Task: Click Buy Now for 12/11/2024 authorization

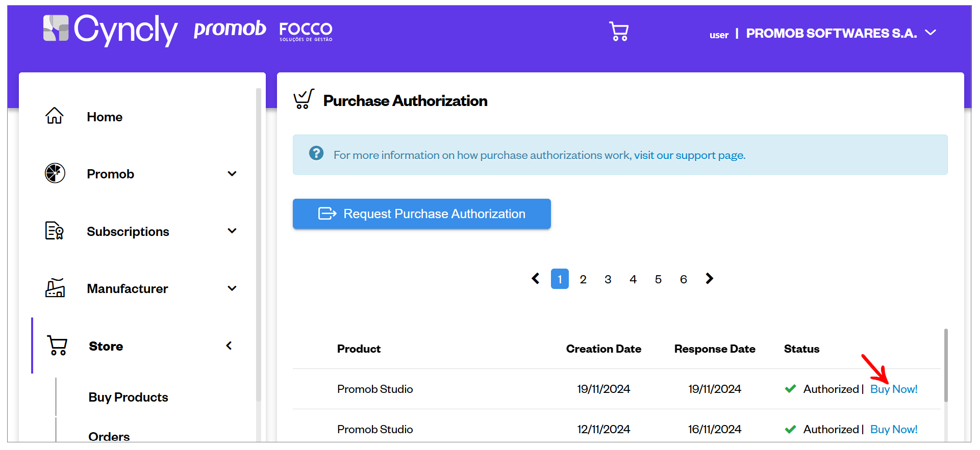Action: click(x=894, y=429)
